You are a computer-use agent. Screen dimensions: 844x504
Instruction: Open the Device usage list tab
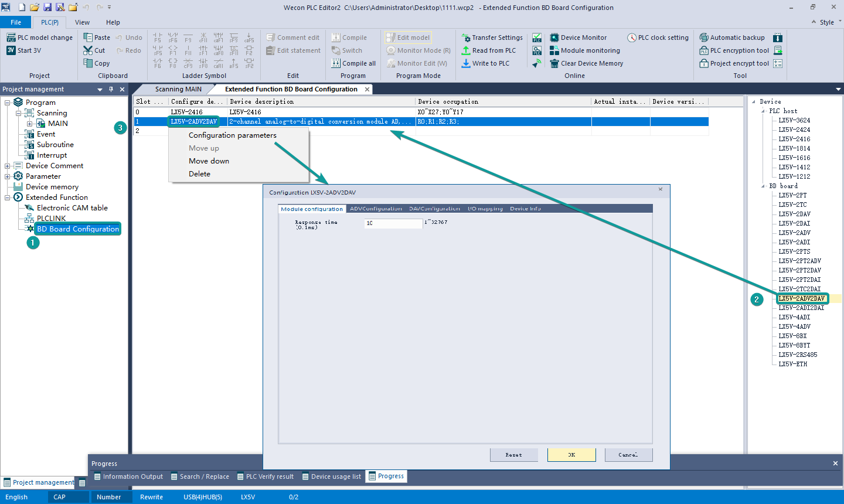coord(332,476)
